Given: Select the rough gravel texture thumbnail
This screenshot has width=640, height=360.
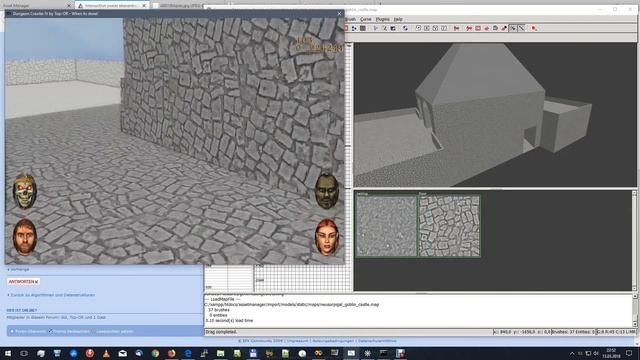Looking at the screenshot, I should point(386,226).
